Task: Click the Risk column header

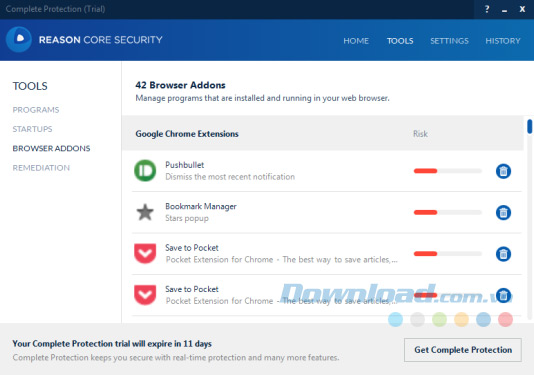Action: 420,134
